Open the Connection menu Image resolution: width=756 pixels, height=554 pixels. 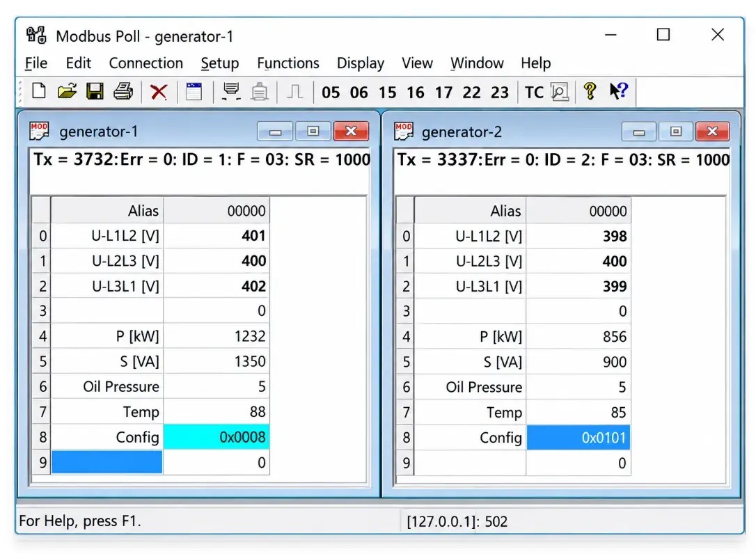point(146,63)
